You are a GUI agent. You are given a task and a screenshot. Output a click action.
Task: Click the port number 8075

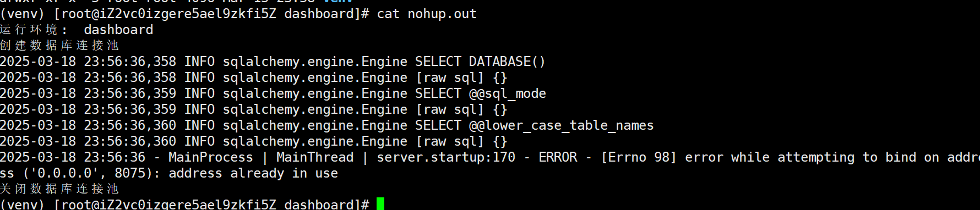(x=130, y=173)
